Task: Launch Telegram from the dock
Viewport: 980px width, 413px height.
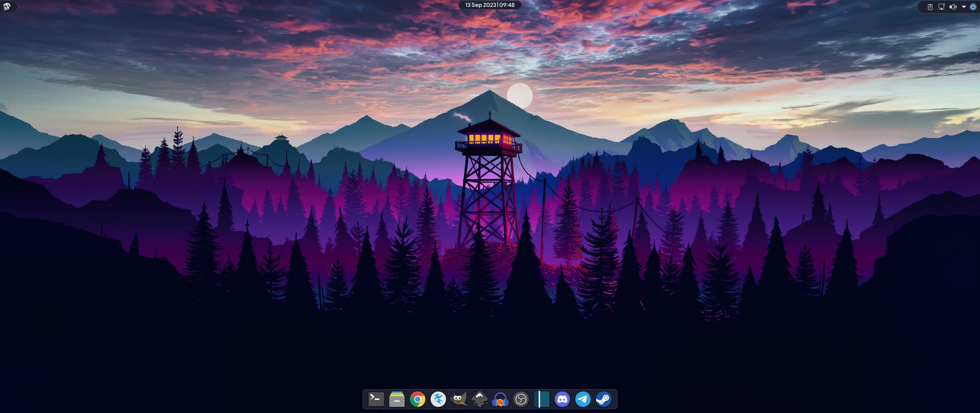Action: tap(583, 399)
